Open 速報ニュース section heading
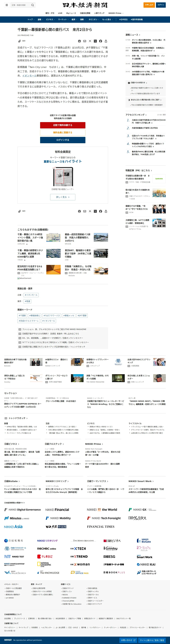170x644 pixels. point(133,35)
